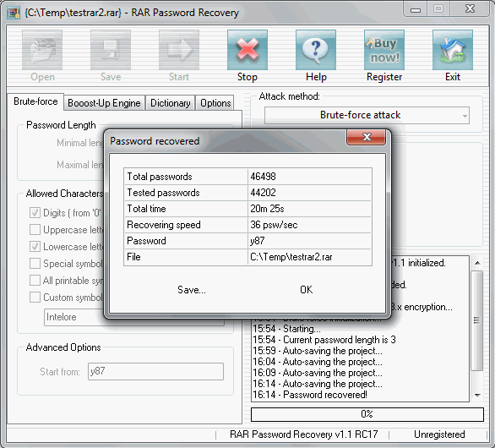Enable the Uppercase letters checkbox

(35, 230)
